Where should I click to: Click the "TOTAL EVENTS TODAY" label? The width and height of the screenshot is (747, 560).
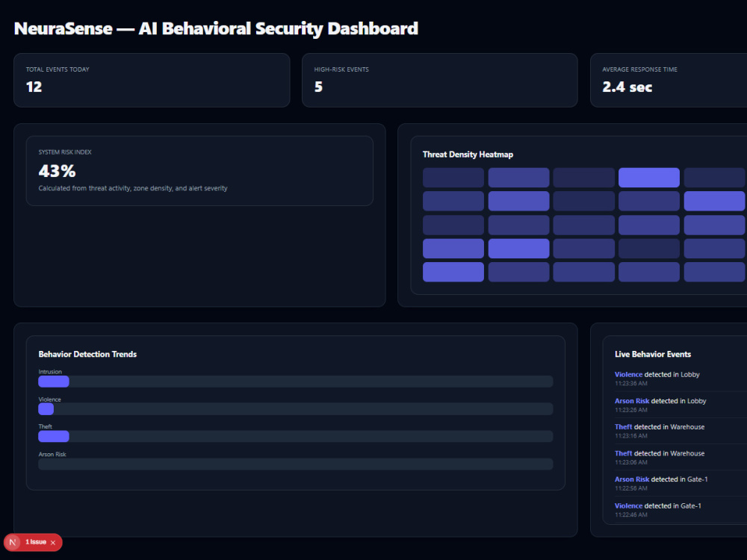(x=58, y=69)
